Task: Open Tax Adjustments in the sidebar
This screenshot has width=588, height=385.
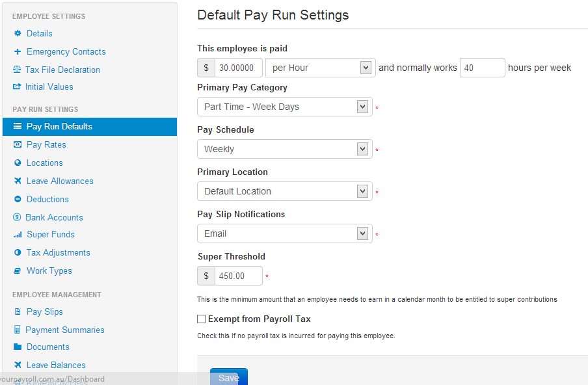Action: click(58, 252)
